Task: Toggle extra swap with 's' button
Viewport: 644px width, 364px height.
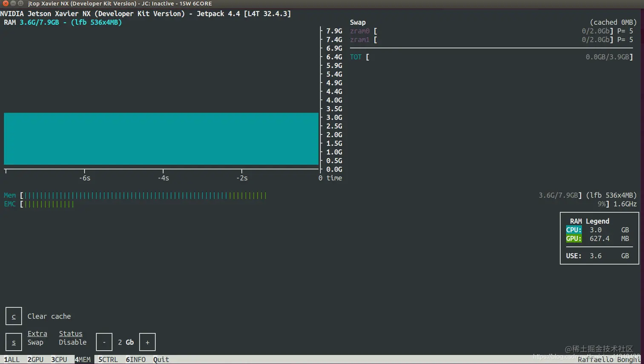Action: [14, 342]
